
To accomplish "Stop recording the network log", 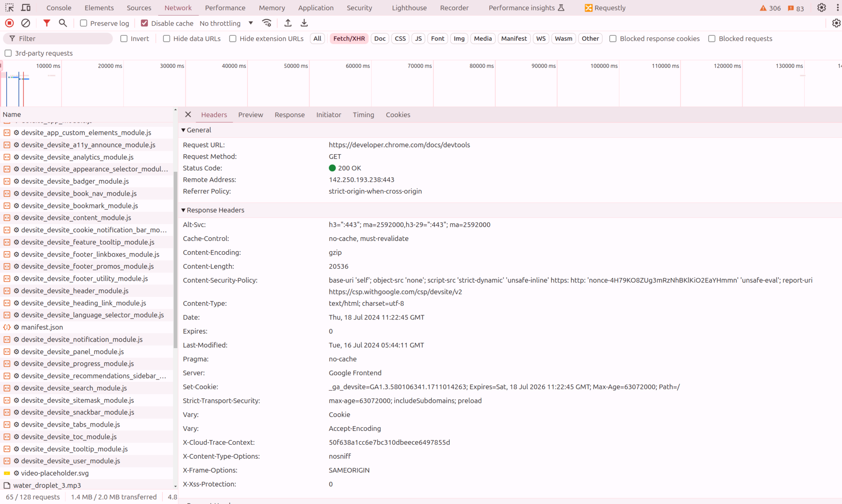I will (9, 23).
